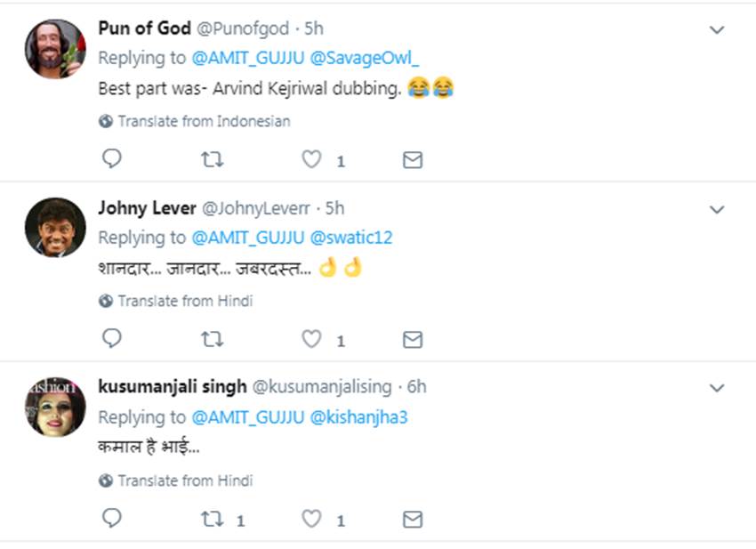Translate kusumanjali singh's tweet from Hindi
Image resolution: width=756 pixels, height=549 pixels.
185,480
